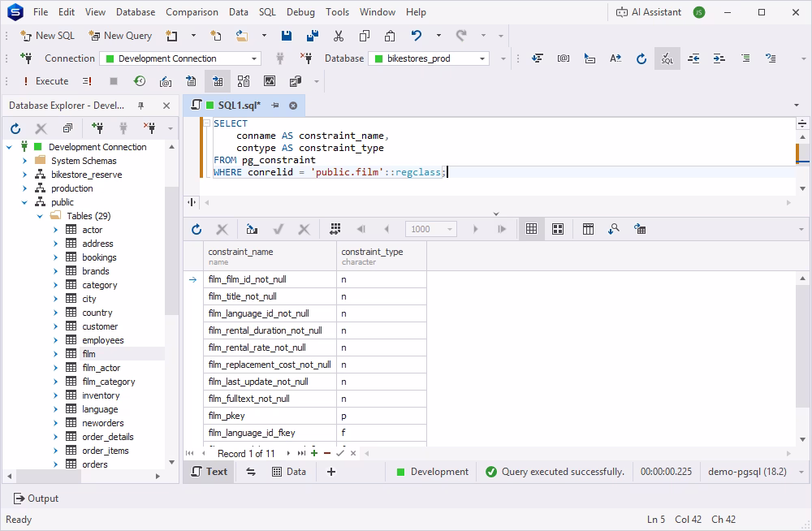Refresh the results grid data
This screenshot has width=812, height=531.
(197, 229)
